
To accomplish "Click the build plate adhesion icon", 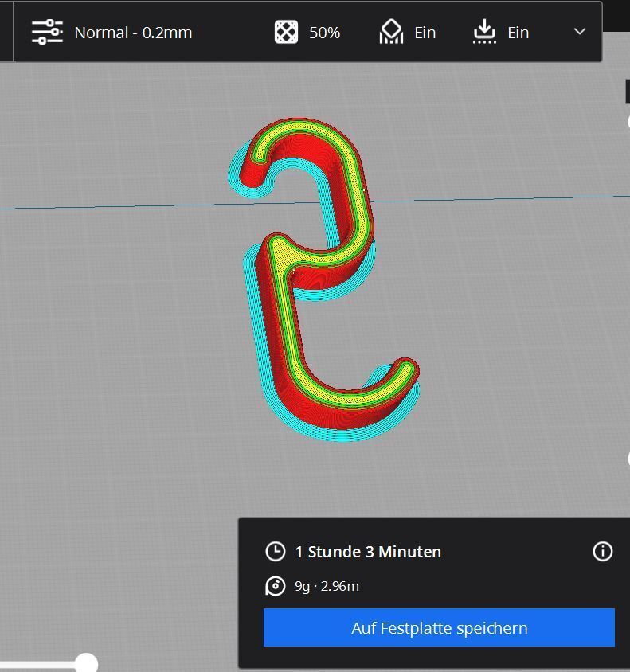I will 484,31.
